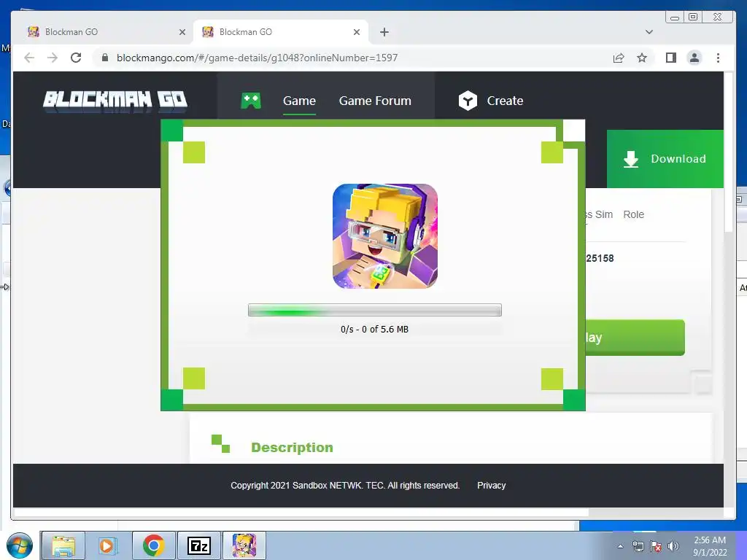Click Blockman GO taskbar icon
This screenshot has width=747, height=560.
(244, 545)
